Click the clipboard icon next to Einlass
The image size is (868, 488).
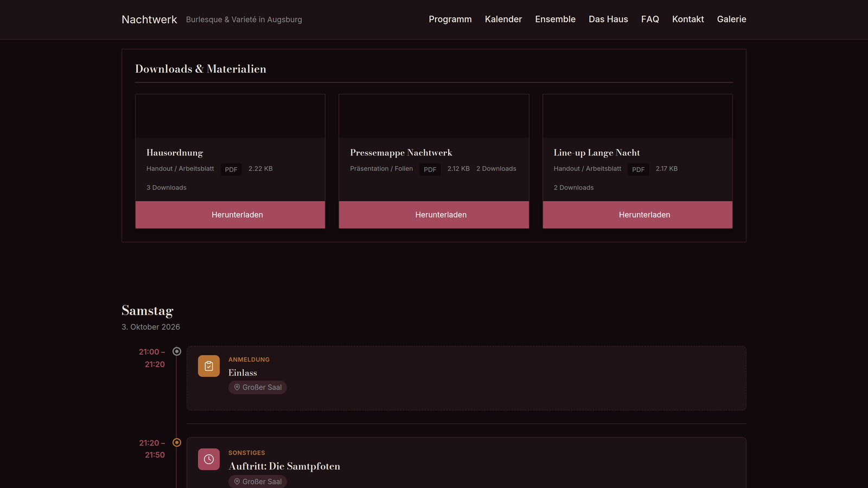pos(209,366)
